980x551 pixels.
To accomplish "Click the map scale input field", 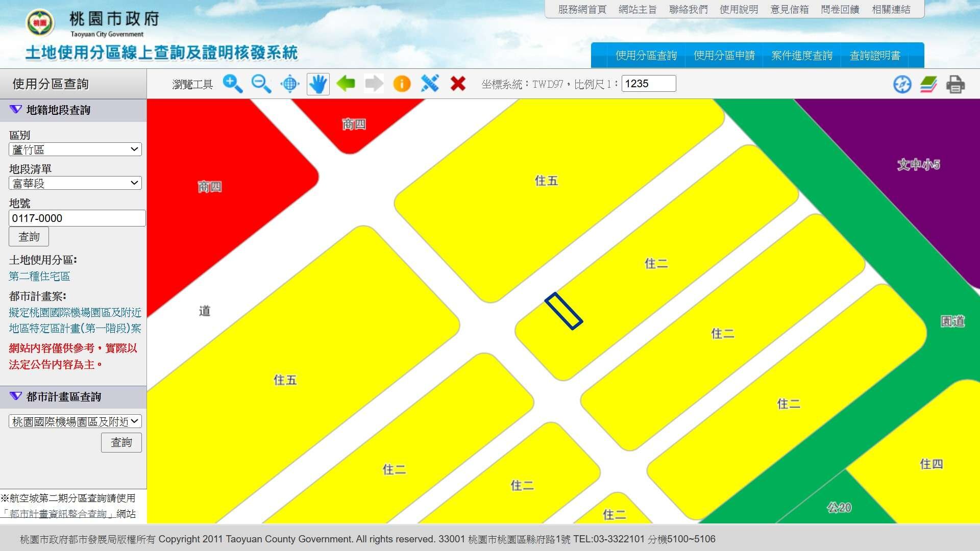I will [x=648, y=84].
